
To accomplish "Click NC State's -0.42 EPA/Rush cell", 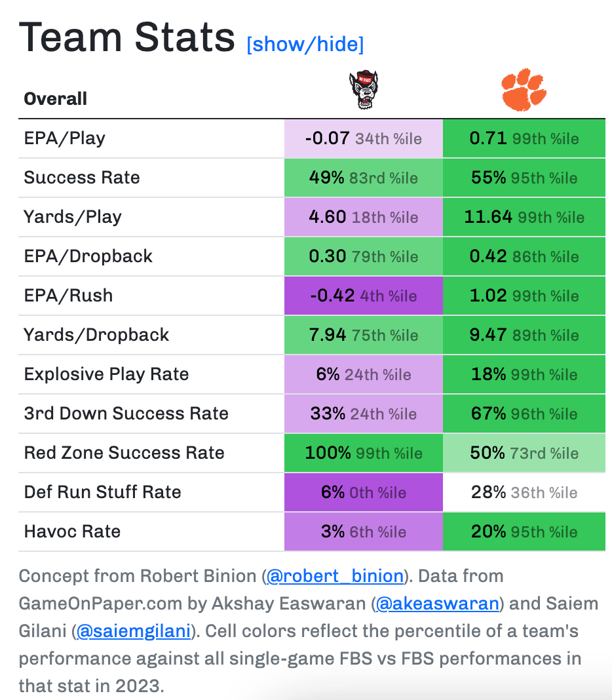I will pyautogui.click(x=363, y=296).
